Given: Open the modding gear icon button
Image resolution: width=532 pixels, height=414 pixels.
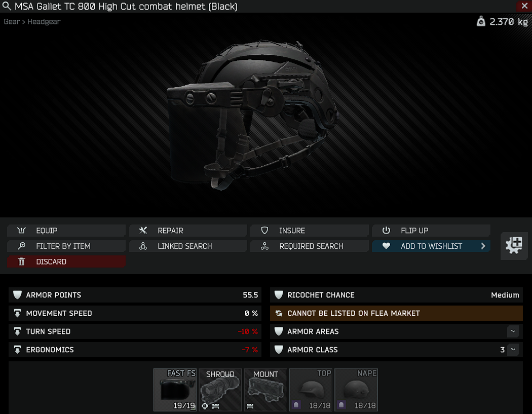Looking at the screenshot, I should [x=514, y=246].
